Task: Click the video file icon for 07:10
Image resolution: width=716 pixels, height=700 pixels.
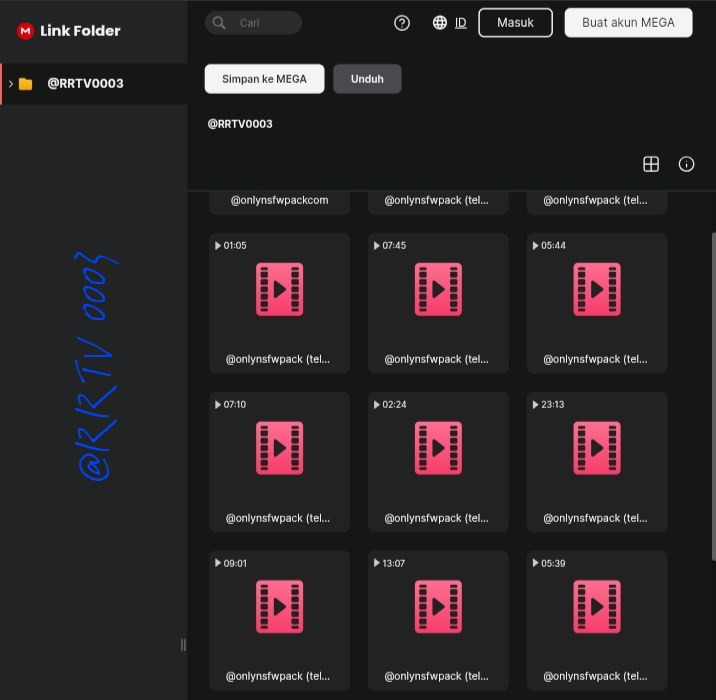Action: coord(279,448)
